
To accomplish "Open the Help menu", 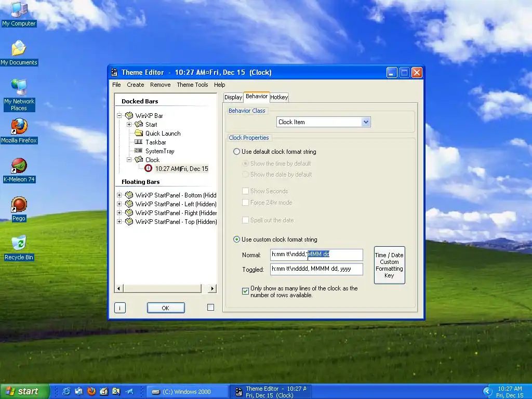I will point(220,85).
